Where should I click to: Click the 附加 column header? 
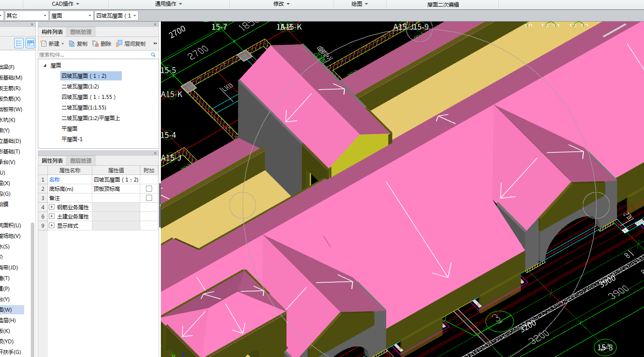[x=149, y=170]
